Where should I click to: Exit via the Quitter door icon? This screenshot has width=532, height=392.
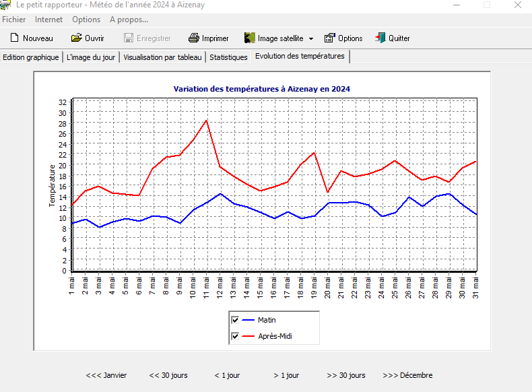click(380, 38)
